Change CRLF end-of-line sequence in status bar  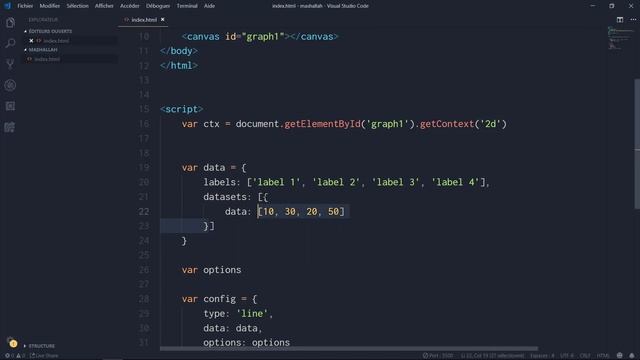[585, 356]
